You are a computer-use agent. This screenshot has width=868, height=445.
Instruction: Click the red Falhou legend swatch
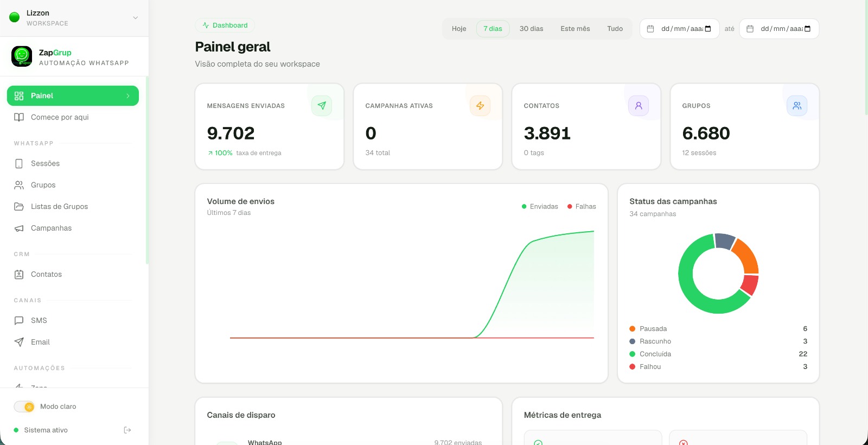coord(632,367)
